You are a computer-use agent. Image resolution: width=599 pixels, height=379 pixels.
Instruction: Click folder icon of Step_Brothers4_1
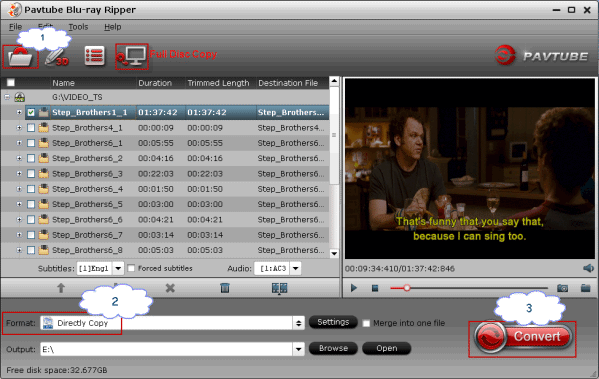pyautogui.click(x=44, y=128)
